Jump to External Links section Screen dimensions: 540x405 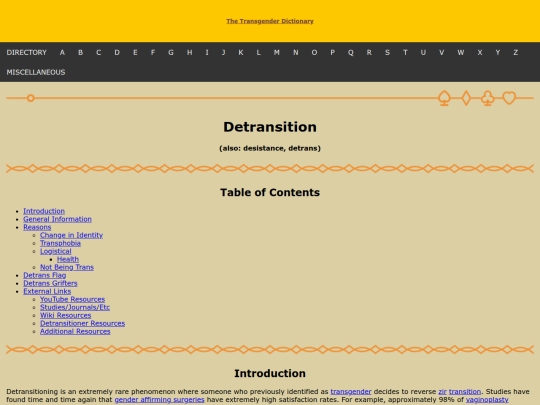pos(47,291)
